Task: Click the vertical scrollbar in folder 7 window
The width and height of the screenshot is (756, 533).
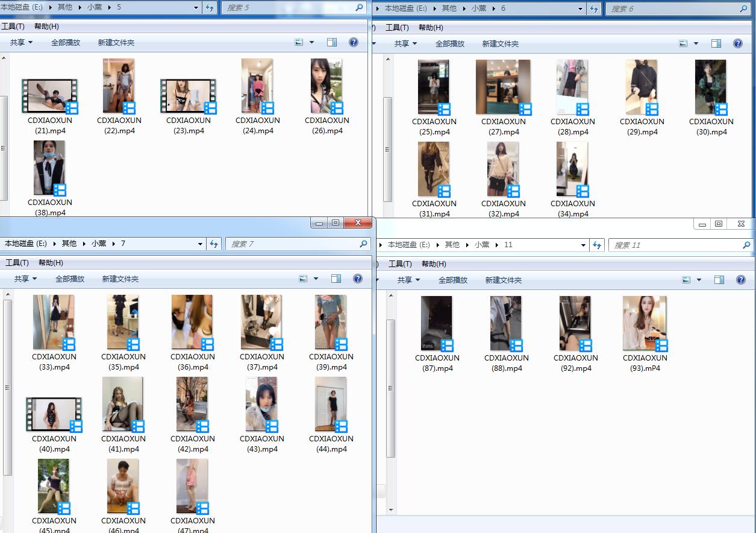Action: 7,386
